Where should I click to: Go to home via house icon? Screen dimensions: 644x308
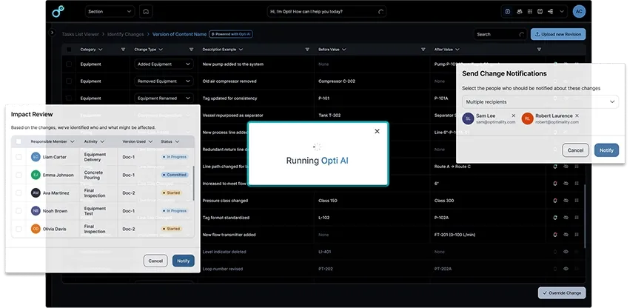pos(146,12)
